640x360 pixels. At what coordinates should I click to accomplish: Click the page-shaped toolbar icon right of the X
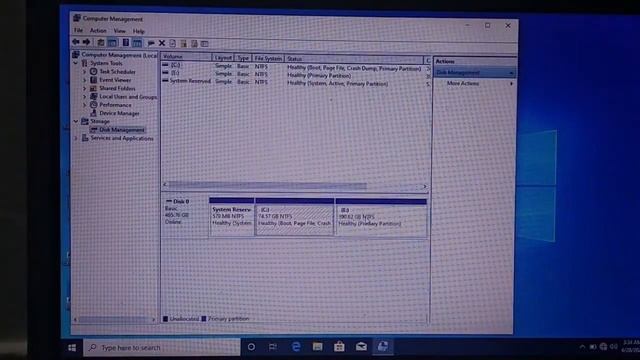click(173, 43)
